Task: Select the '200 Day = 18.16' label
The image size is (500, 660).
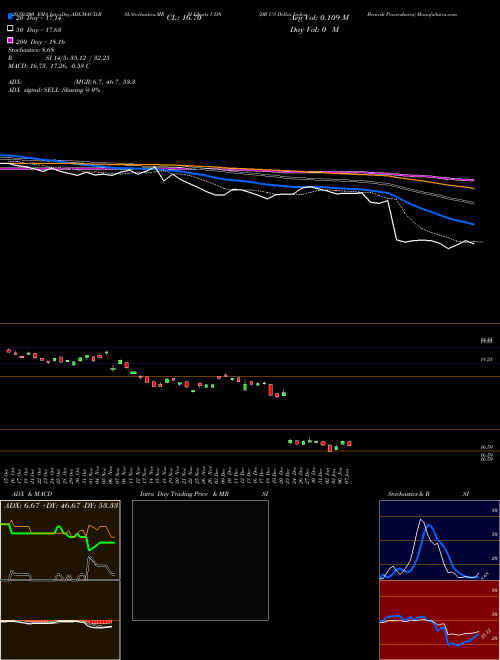Action: pyautogui.click(x=40, y=42)
